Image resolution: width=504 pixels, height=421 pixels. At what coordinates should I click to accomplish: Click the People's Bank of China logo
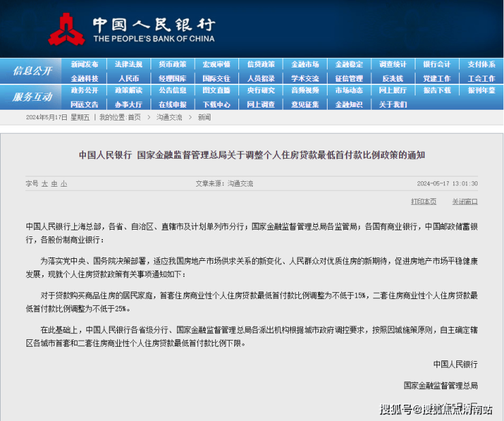[66, 29]
